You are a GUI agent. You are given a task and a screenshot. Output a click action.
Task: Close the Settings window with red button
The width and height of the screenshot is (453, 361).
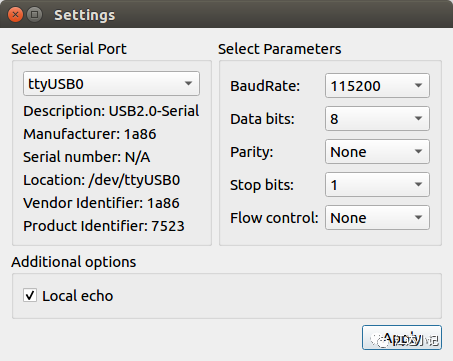(x=15, y=15)
